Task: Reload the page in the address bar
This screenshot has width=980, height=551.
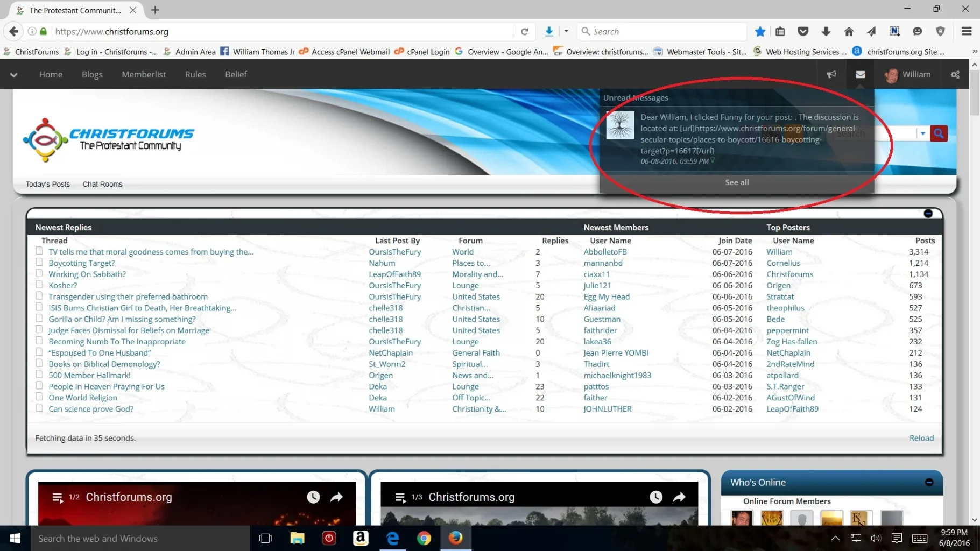Action: click(x=525, y=31)
